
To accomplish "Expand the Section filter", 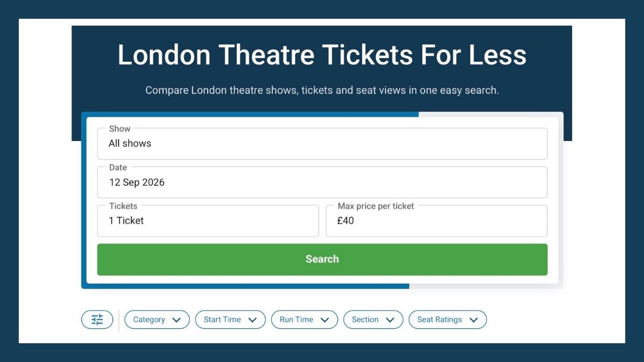I will [373, 320].
